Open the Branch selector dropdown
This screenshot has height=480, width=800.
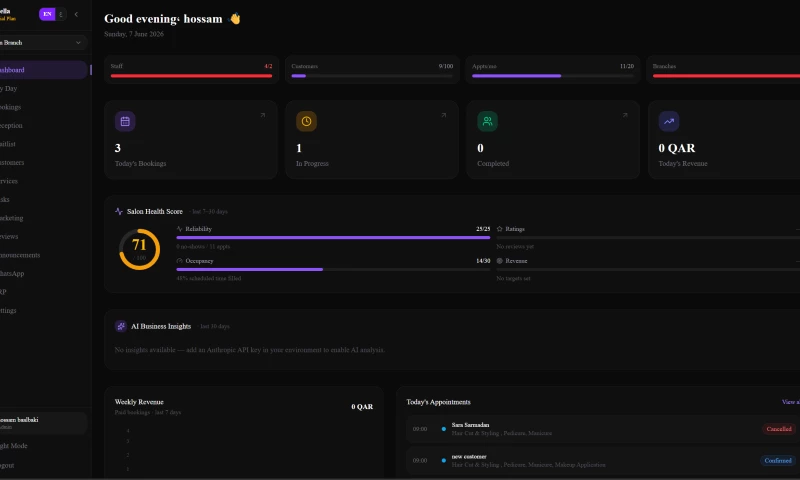43,43
